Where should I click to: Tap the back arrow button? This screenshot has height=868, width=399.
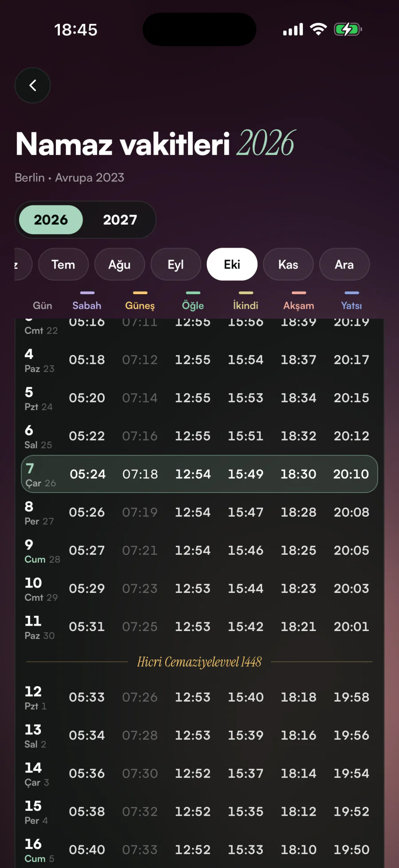tap(33, 85)
